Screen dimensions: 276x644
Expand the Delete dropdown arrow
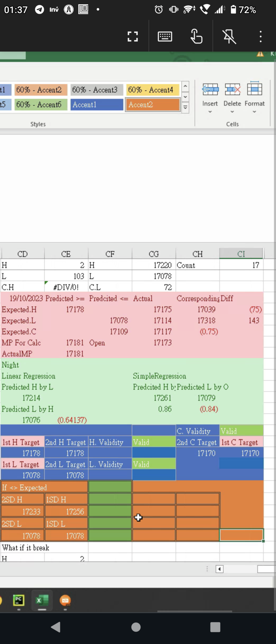(232, 112)
